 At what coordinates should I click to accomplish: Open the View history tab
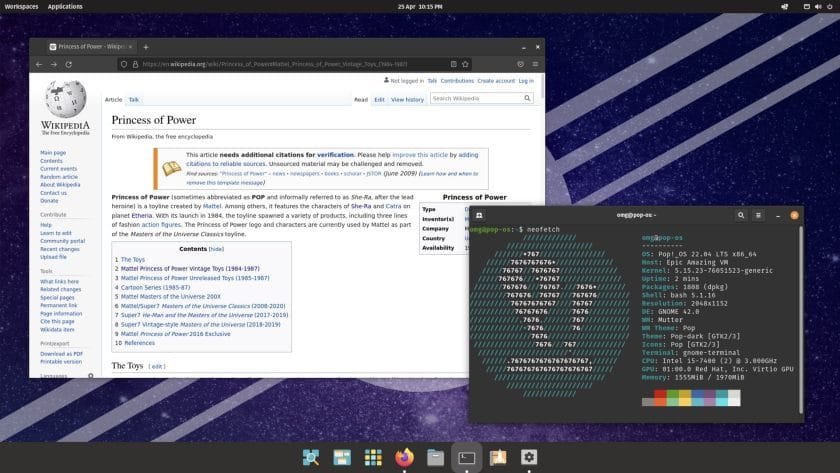[x=407, y=100]
